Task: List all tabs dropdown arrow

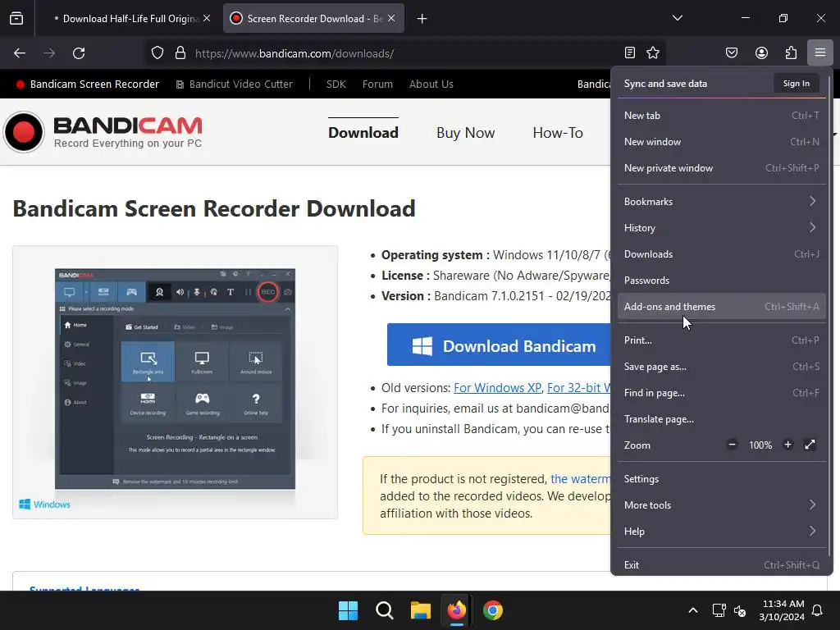Action: (x=677, y=18)
